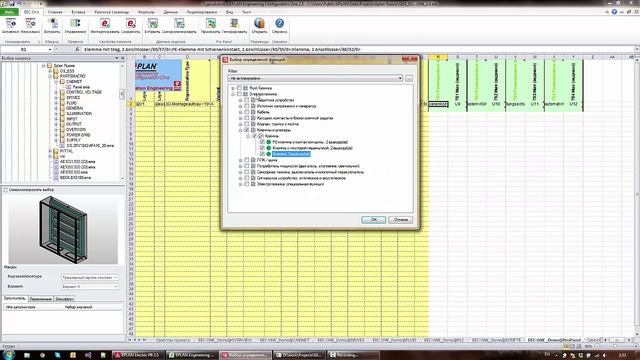This screenshot has height=360, width=640.
Task: Click the macro icon in Макрос ribbon group
Action: [52, 24]
